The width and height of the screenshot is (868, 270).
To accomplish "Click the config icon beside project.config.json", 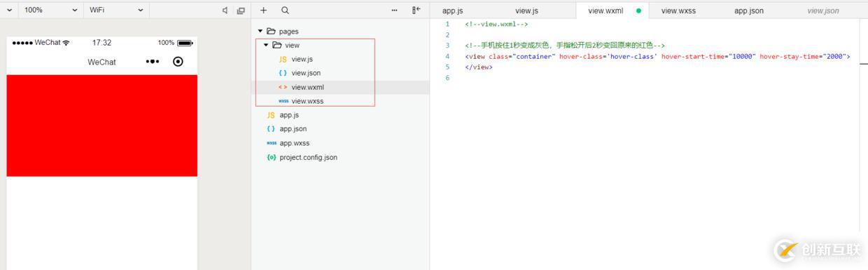I will [x=271, y=157].
